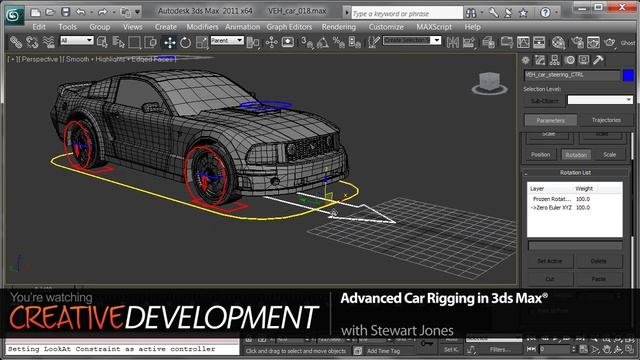The height and width of the screenshot is (360, 640).
Task: Click the Position PRS button
Action: pos(540,155)
